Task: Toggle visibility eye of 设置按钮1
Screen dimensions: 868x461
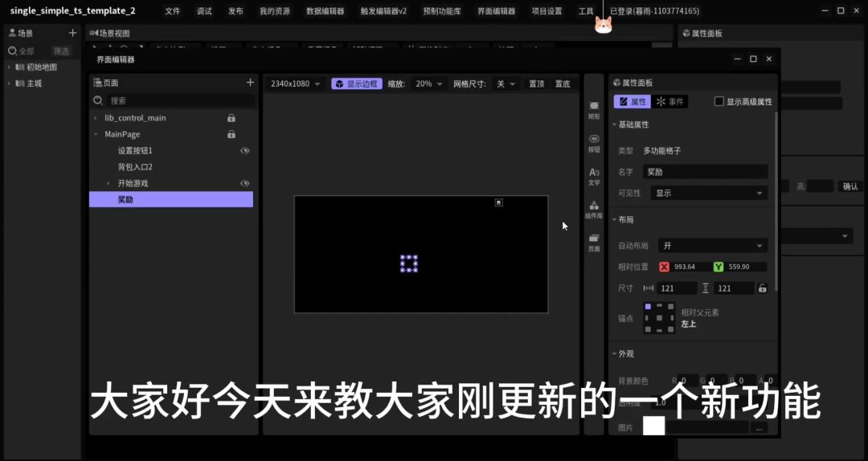Action: [245, 151]
